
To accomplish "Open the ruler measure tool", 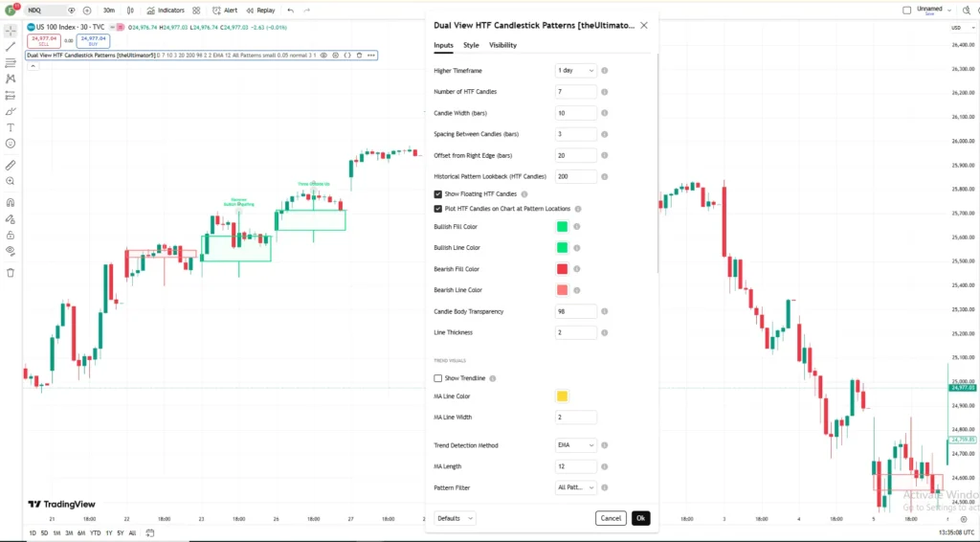I will point(11,166).
